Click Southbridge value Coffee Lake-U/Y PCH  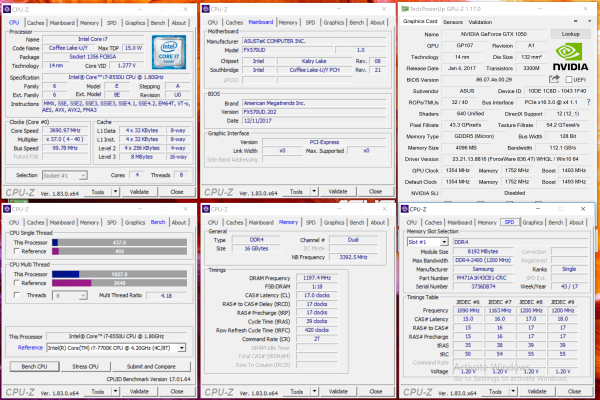tap(315, 70)
